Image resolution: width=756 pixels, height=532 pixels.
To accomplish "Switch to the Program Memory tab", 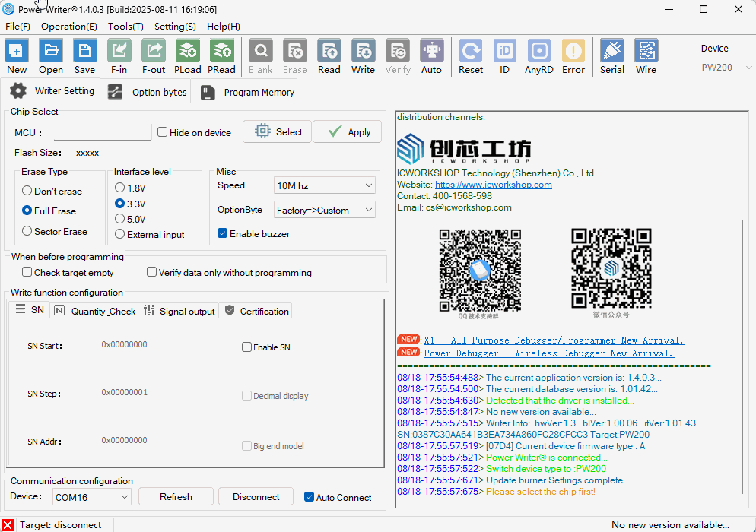I will coord(246,92).
